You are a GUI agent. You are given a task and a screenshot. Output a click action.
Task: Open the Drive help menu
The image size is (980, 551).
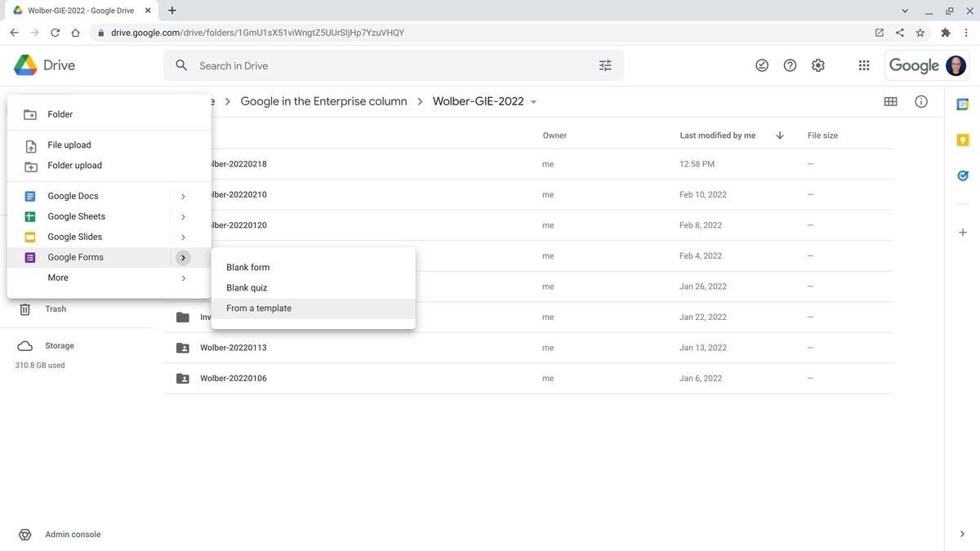[790, 65]
